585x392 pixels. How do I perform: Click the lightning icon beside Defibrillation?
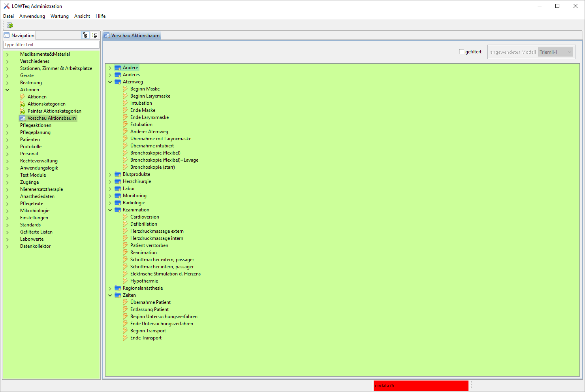(125, 224)
